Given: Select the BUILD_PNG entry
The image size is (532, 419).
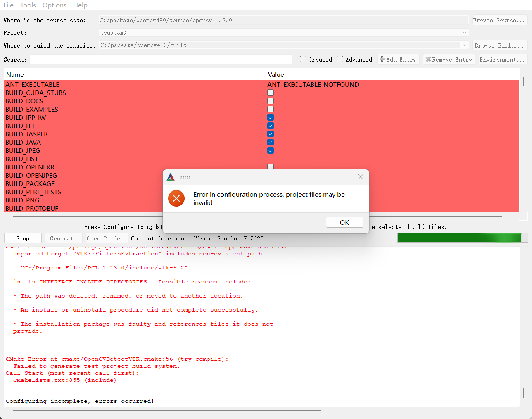Looking at the screenshot, I should [x=22, y=200].
